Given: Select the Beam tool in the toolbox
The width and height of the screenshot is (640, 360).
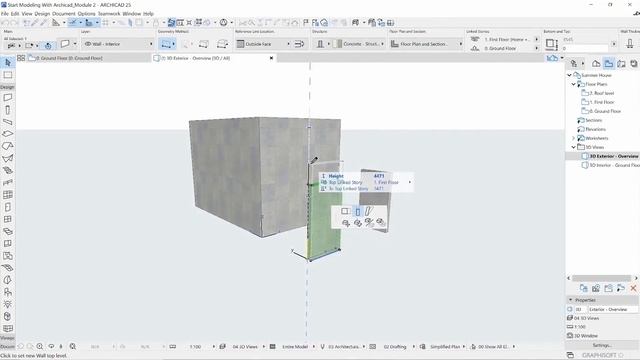Looking at the screenshot, I should pyautogui.click(x=8, y=122).
